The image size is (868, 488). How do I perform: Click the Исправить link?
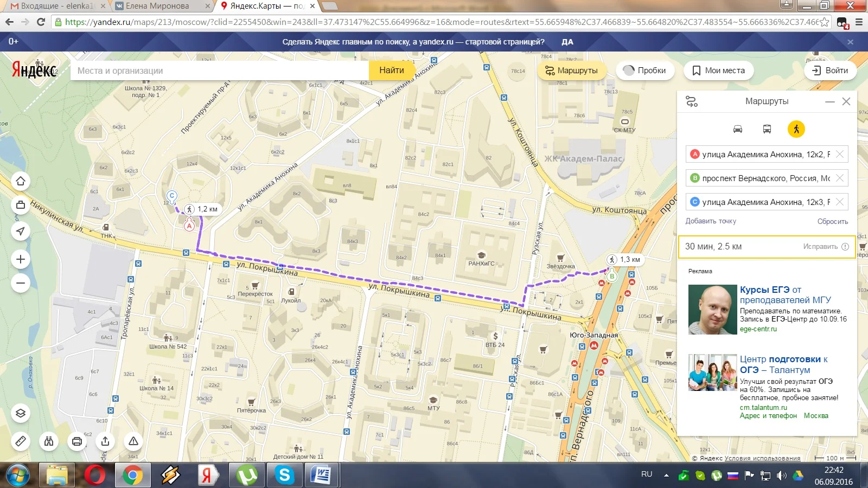point(820,247)
